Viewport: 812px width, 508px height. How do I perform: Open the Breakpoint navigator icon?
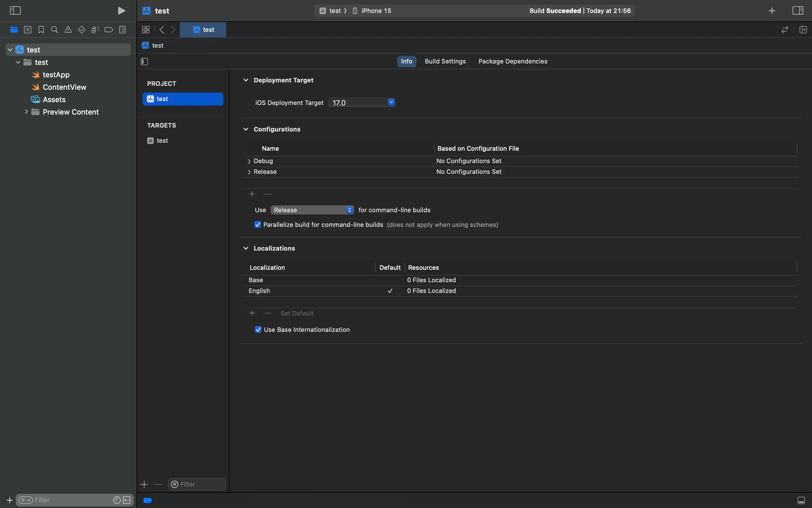pyautogui.click(x=109, y=30)
